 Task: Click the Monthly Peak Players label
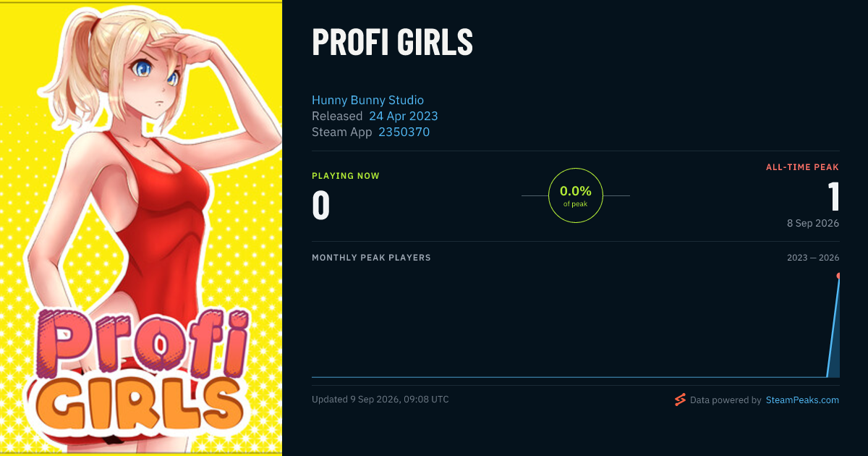click(x=371, y=258)
